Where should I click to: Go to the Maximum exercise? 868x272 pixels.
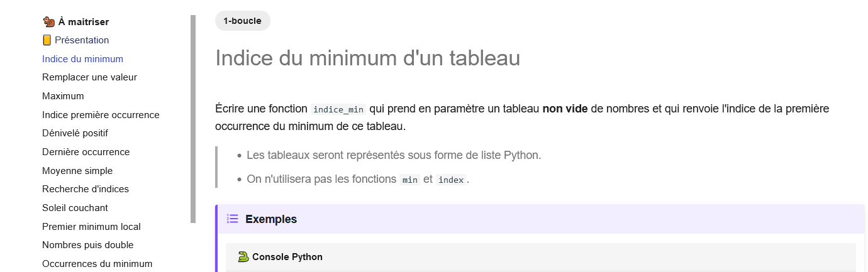63,96
